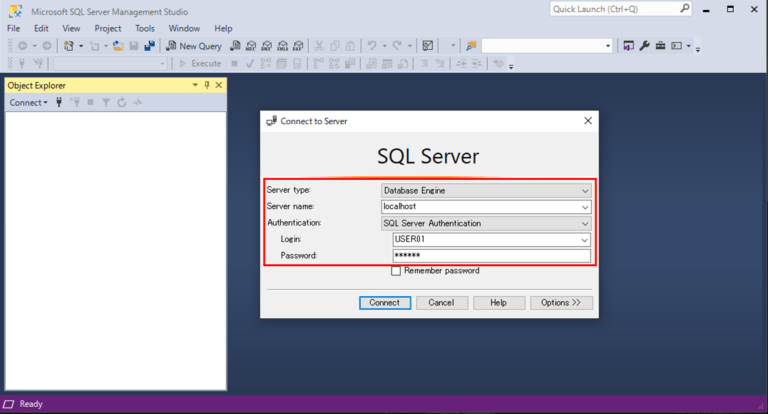Expand the Server type dropdown
The width and height of the screenshot is (768, 414).
585,190
